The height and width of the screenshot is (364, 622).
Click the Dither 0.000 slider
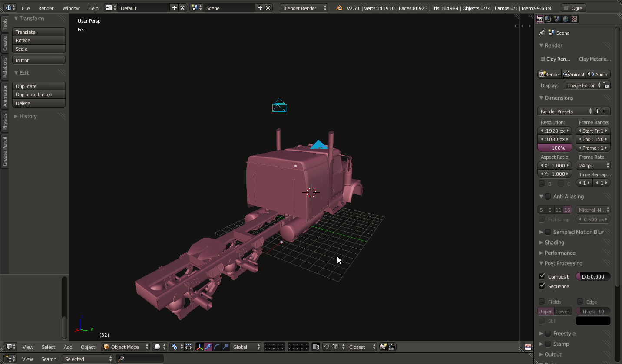coord(593,276)
